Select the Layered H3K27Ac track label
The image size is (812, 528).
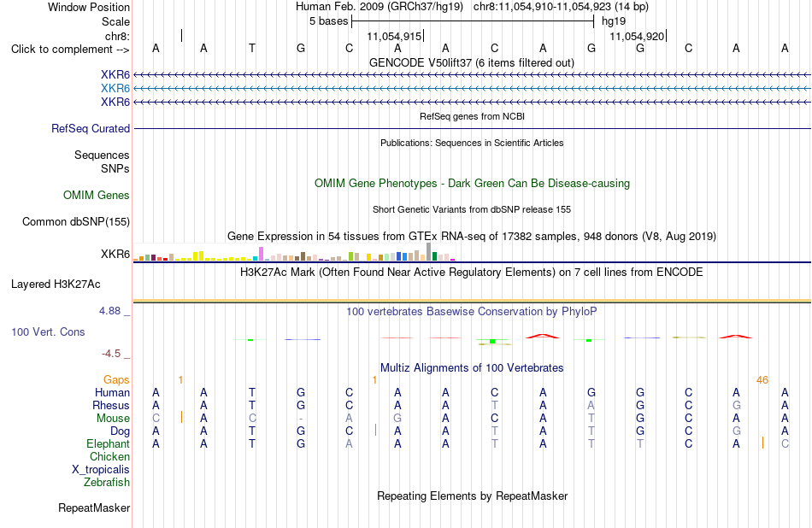click(x=56, y=285)
